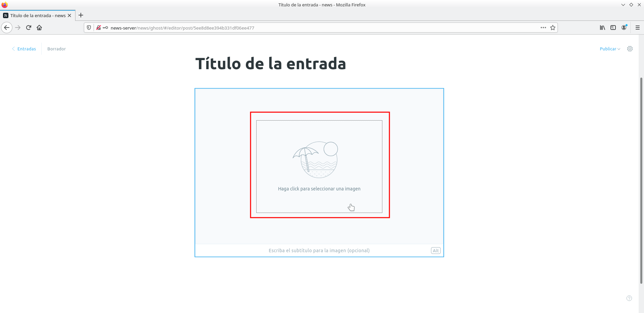Go to the Firefox home page
This screenshot has width=644, height=313.
tap(39, 28)
